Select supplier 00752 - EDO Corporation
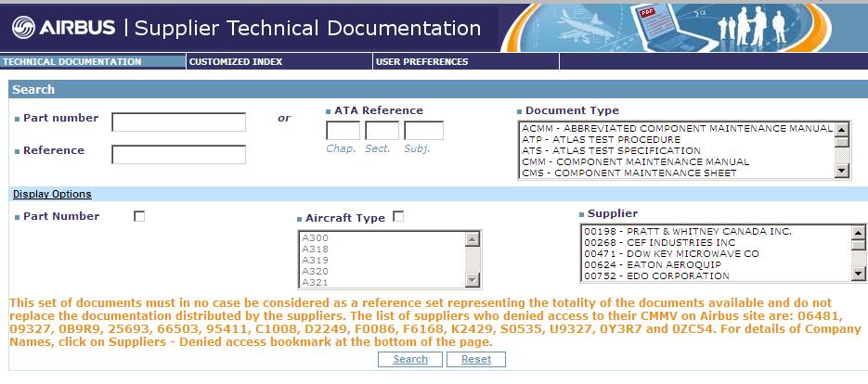Viewport: 868px width, 384px height. tap(717, 275)
